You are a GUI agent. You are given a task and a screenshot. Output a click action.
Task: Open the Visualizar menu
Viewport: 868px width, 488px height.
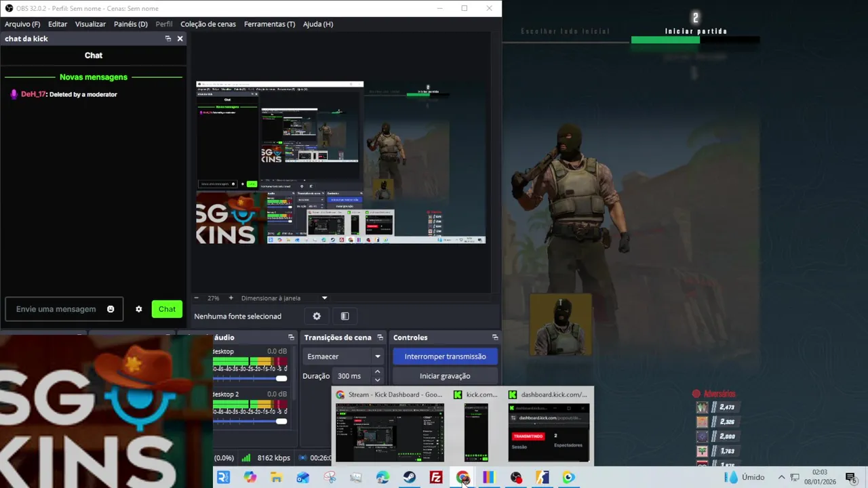coord(90,24)
